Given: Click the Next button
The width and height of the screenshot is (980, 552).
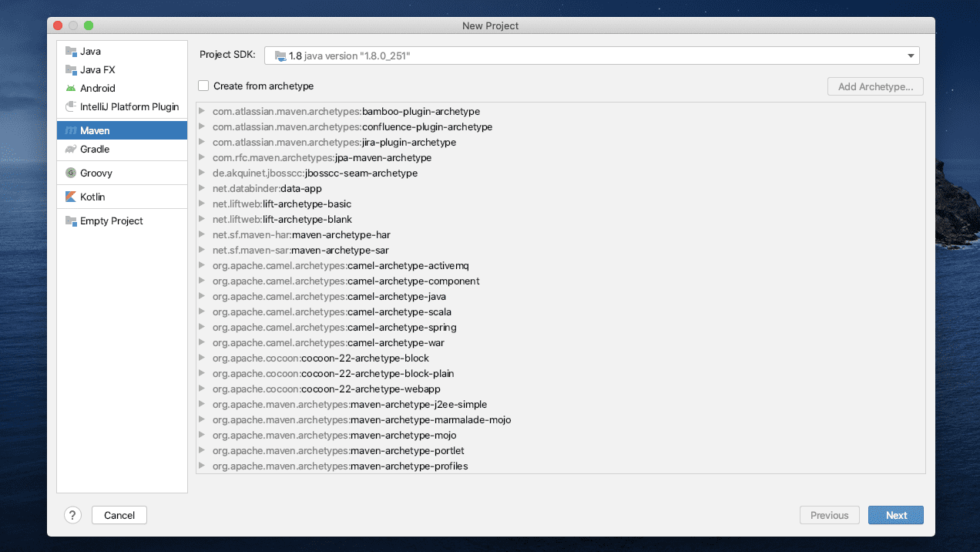Looking at the screenshot, I should (x=895, y=514).
